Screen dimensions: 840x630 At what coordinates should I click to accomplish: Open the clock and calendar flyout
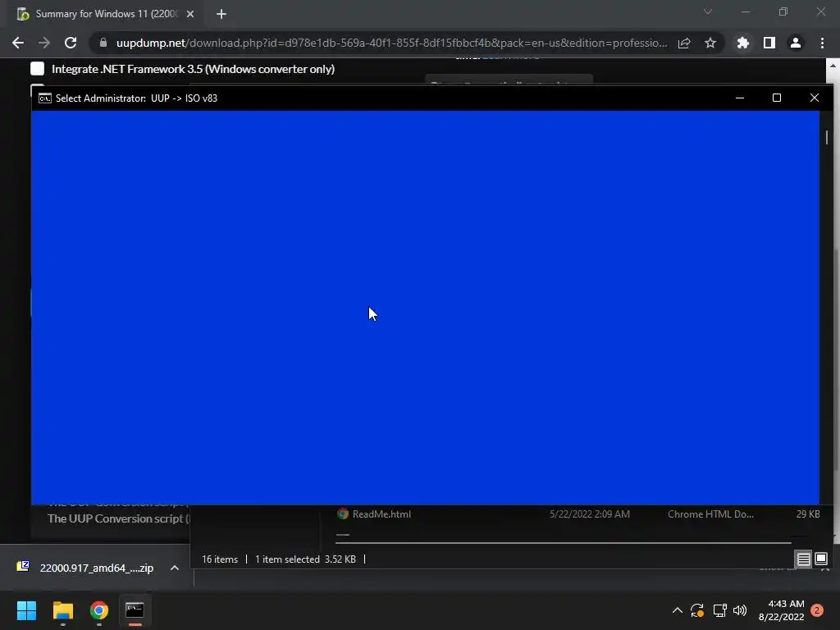point(782,610)
